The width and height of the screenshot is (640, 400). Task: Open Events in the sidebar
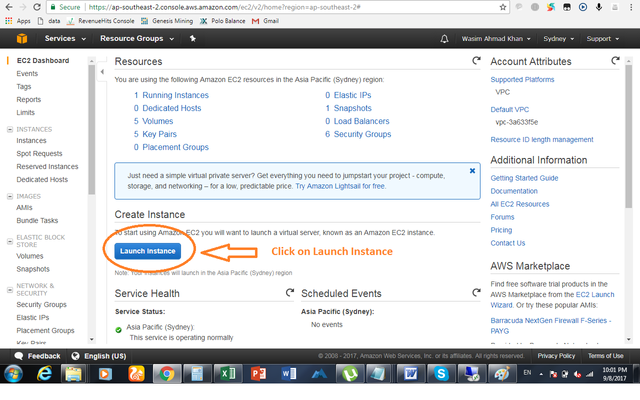pos(27,73)
